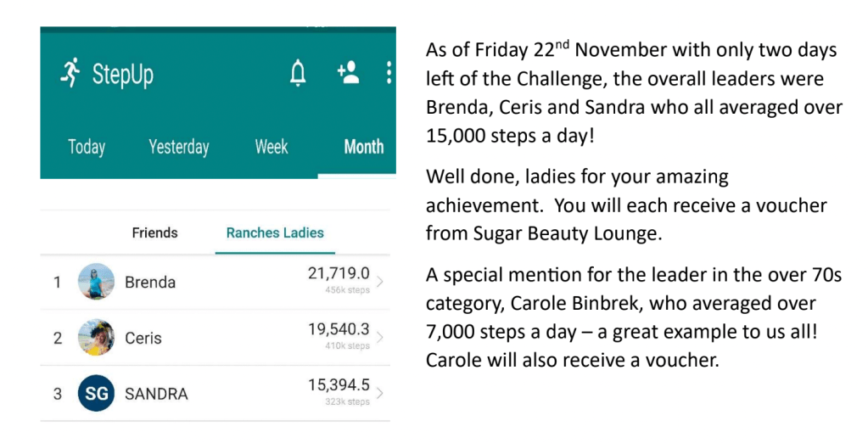This screenshot has height=443, width=868.
Task: Expand Ceris's row using its chevron
Action: pyautogui.click(x=379, y=338)
